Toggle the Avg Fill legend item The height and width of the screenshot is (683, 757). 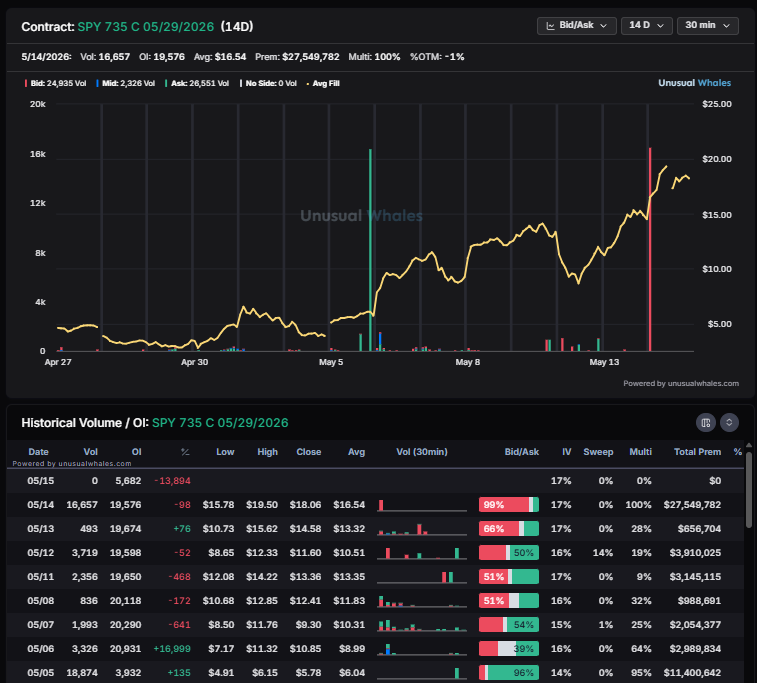323,84
